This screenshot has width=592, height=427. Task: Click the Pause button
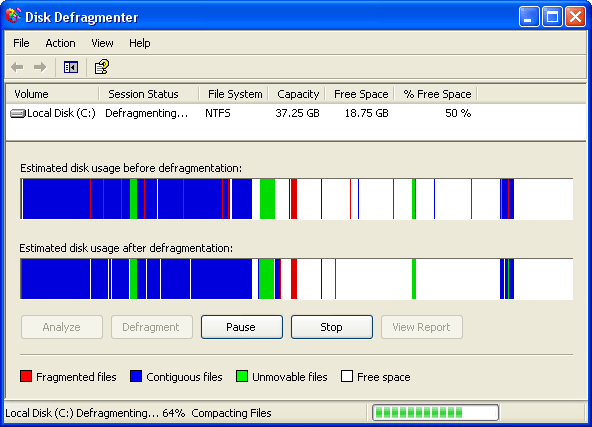point(242,327)
